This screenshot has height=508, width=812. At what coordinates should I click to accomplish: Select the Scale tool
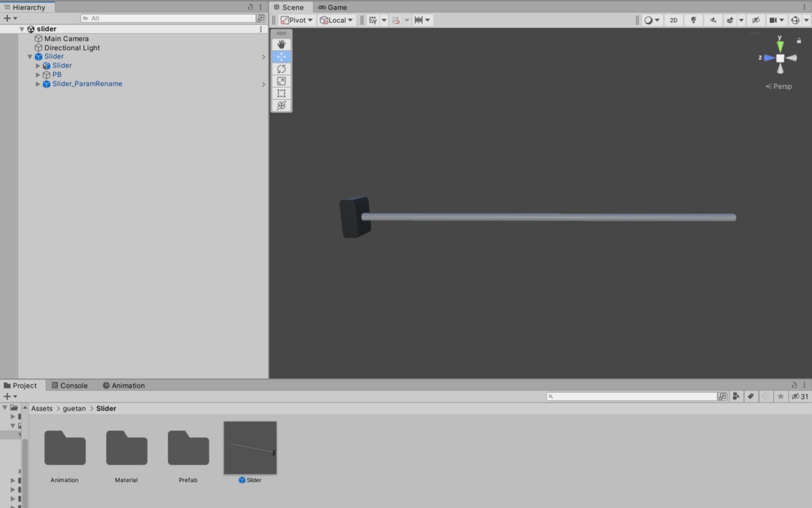pos(282,81)
